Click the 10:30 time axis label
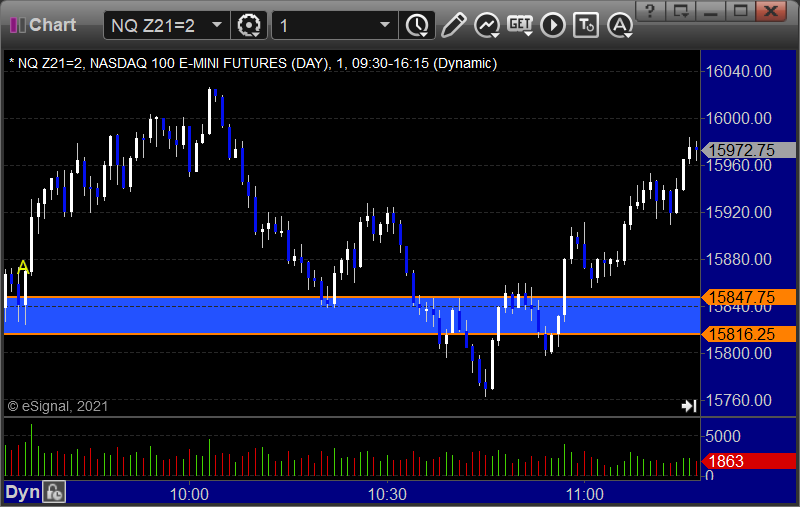This screenshot has height=507, width=800. coord(387,494)
